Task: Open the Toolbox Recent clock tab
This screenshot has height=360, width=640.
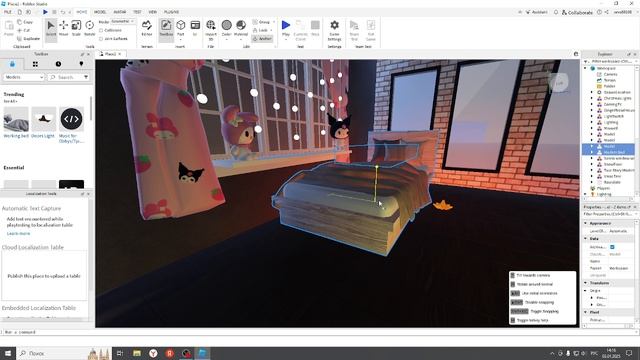Action: (58, 64)
